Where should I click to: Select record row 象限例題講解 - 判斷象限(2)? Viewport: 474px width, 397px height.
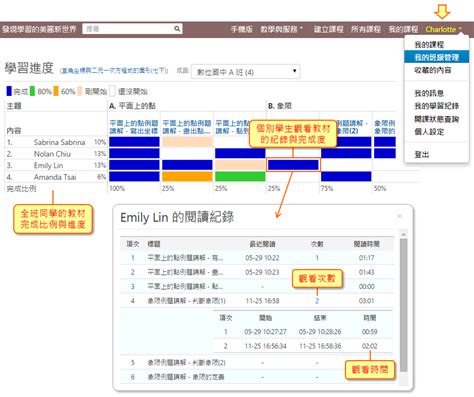tap(257, 362)
